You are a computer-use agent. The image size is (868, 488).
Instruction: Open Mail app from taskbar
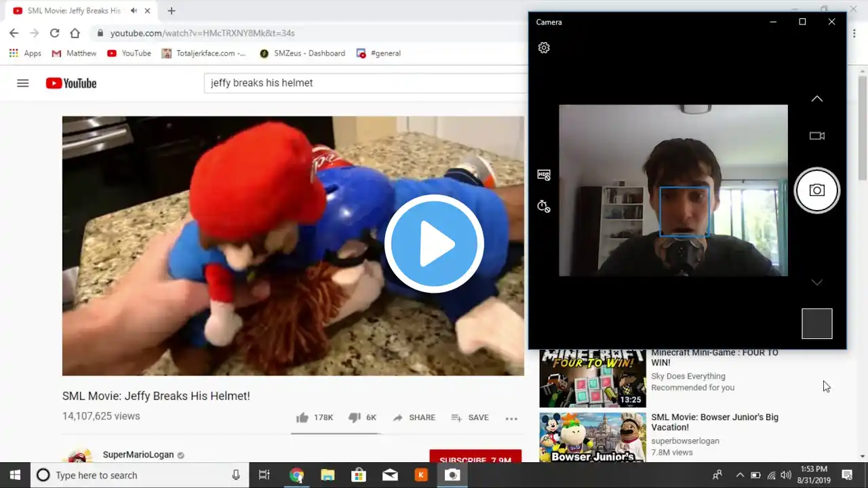coord(390,475)
